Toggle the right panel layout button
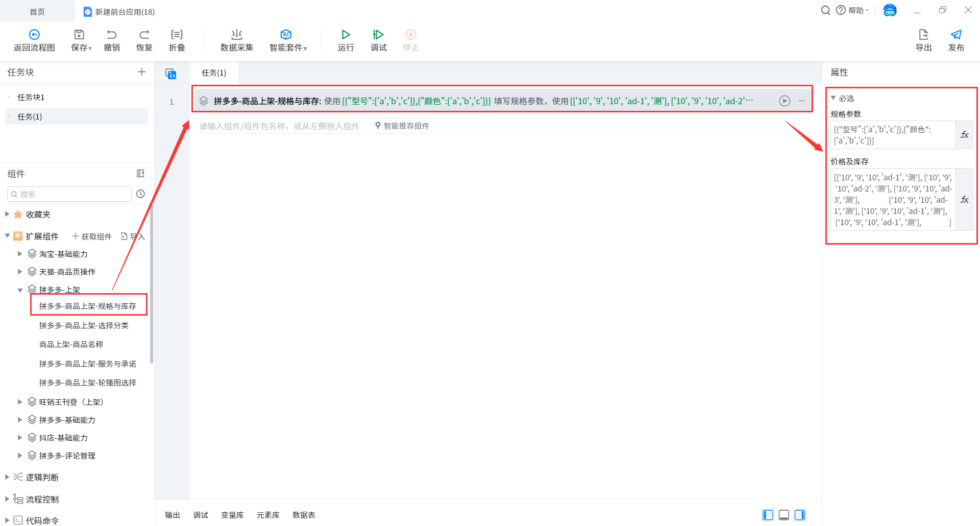 (x=800, y=515)
